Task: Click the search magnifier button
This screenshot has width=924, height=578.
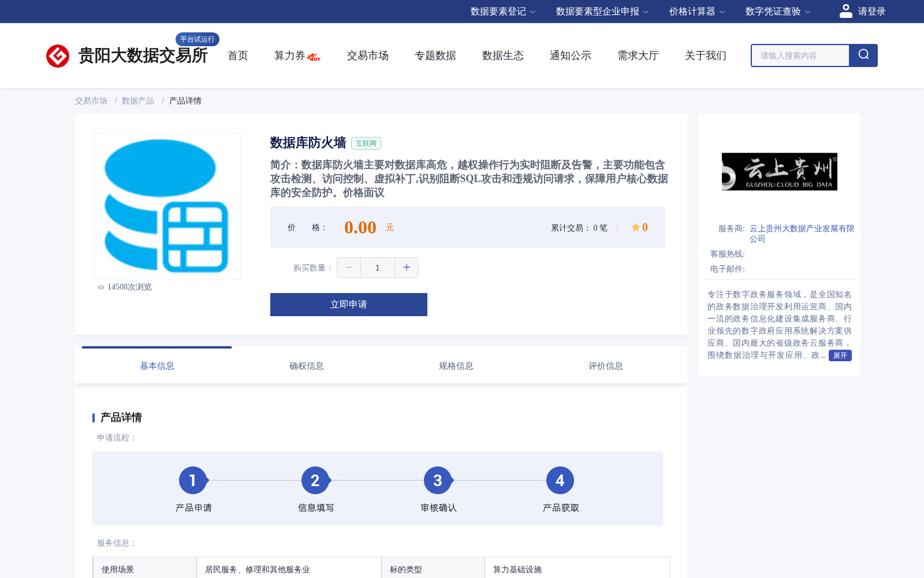Action: 863,55
